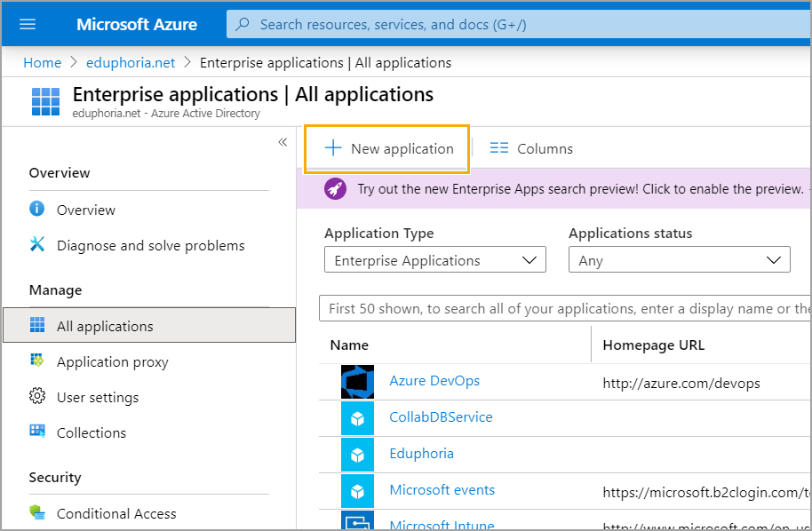Open the Application Type dropdown
The width and height of the screenshot is (812, 531).
[x=435, y=260]
